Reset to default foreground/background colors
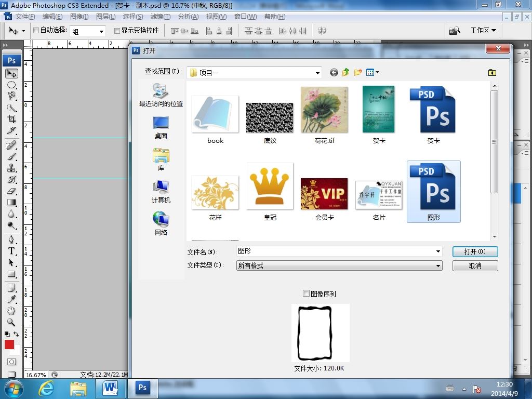 pos(7,334)
